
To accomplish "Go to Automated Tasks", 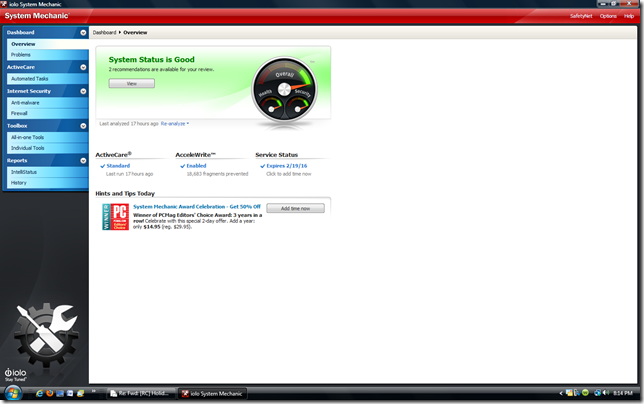I will pyautogui.click(x=47, y=78).
